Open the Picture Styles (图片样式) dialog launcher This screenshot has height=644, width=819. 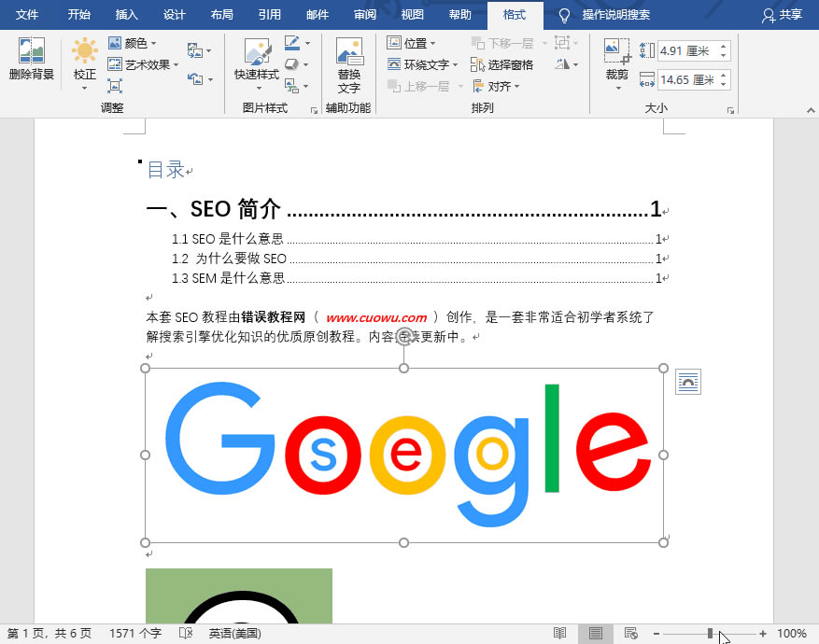click(x=314, y=111)
